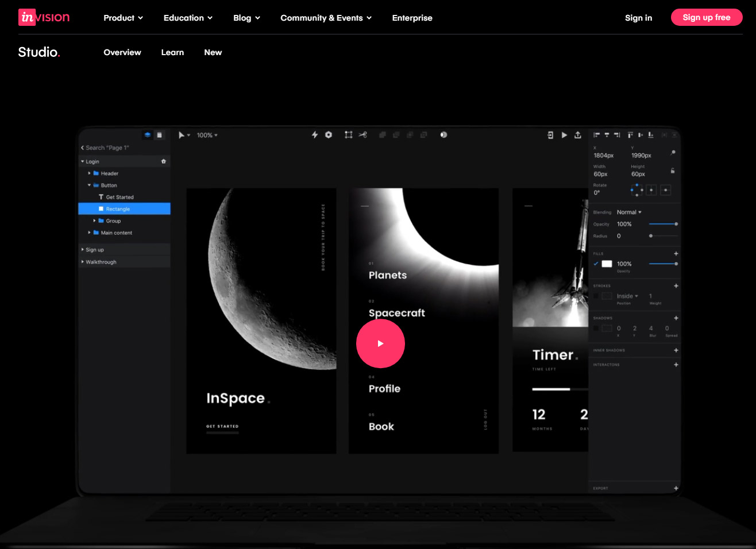Viewport: 756px width, 549px height.
Task: Uncheck the fill enabled checkmark
Action: click(596, 264)
